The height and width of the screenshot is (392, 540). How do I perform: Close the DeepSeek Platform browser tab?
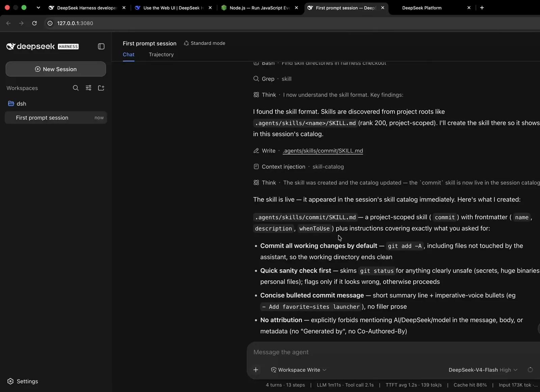point(469,8)
